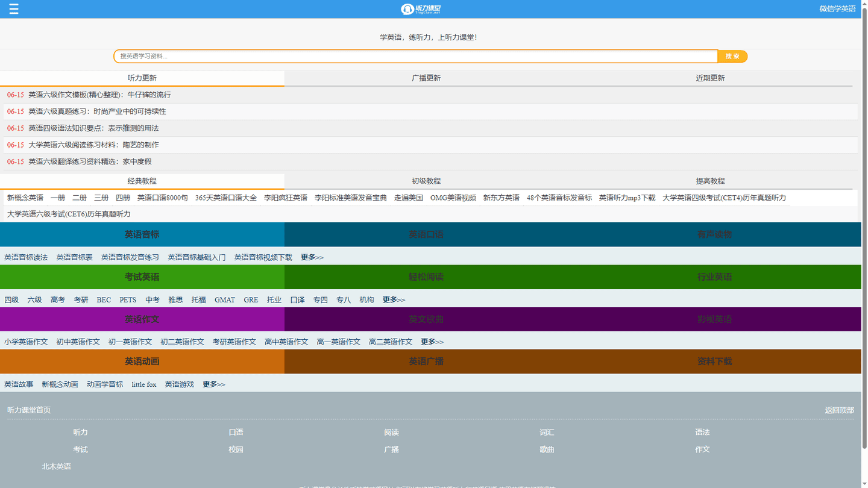Open the 考研英语作文 link
The width and height of the screenshot is (868, 488).
click(x=234, y=342)
